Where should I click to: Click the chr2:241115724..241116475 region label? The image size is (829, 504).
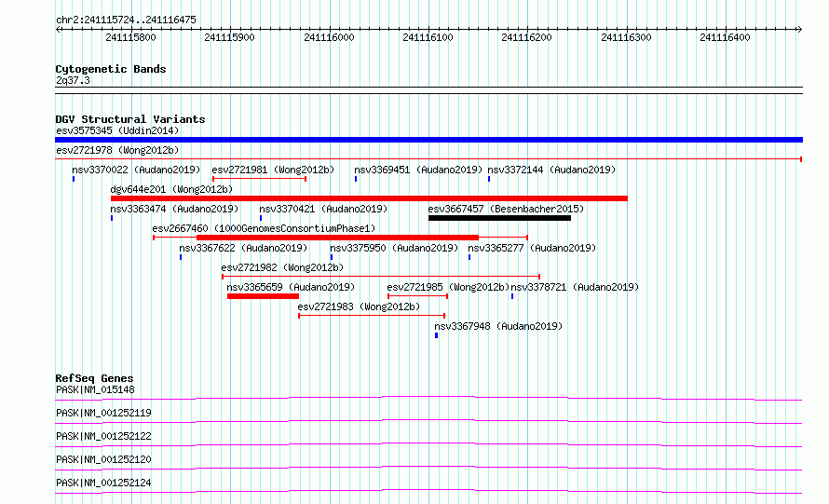[x=126, y=20]
